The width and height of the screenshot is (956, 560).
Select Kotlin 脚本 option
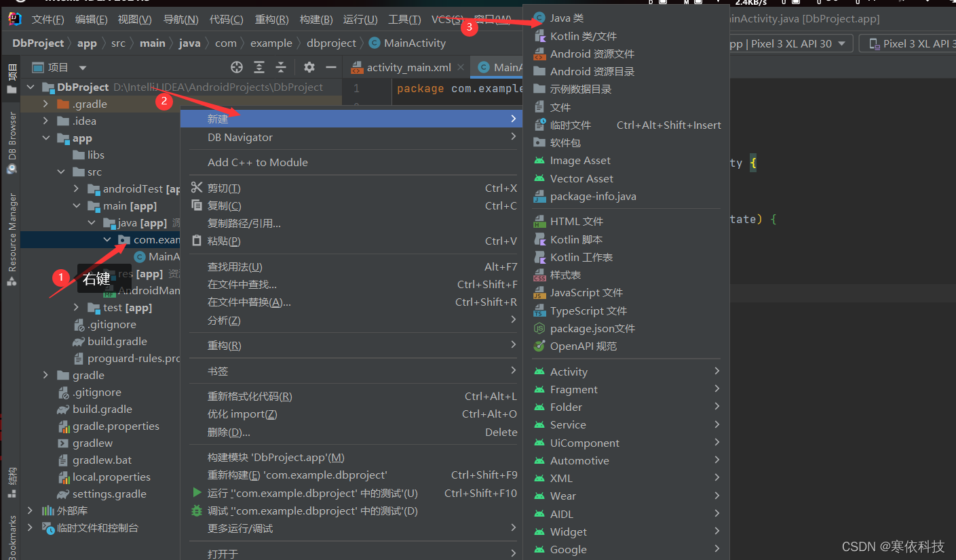click(625, 239)
